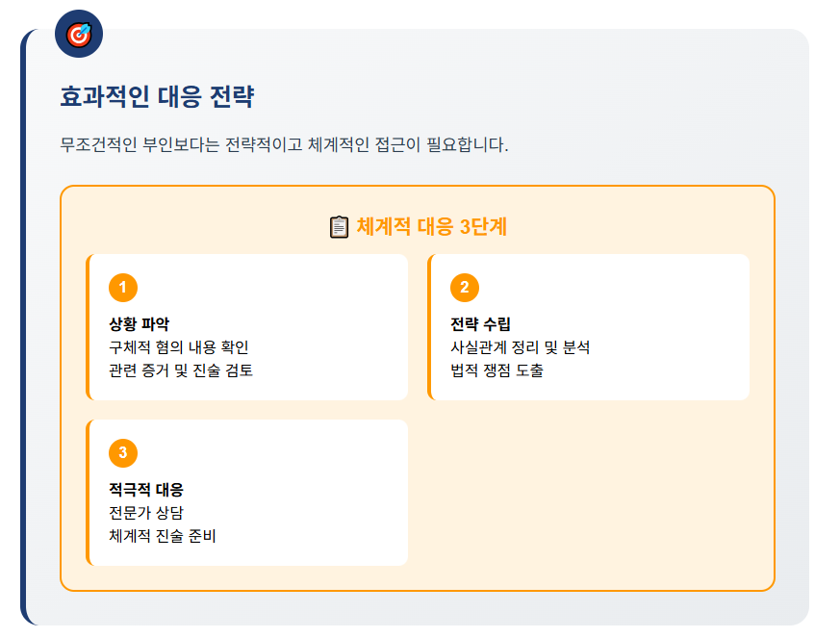This screenshot has height=638, width=840.
Task: Click the dark blue left border of the main card
Action: (23, 327)
